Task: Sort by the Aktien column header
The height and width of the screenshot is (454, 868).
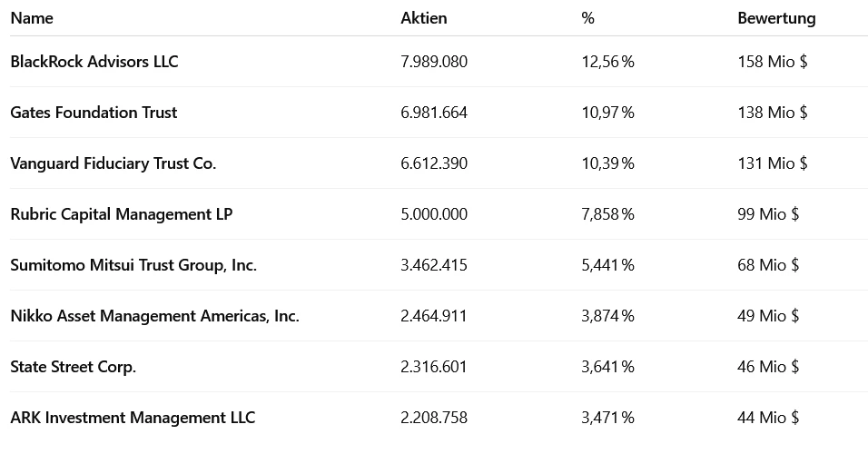Action: (x=424, y=18)
